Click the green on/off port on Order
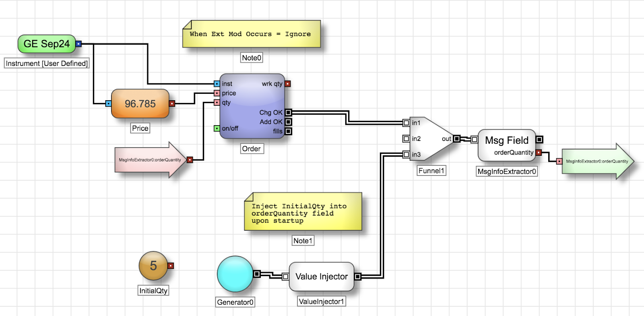The height and width of the screenshot is (316, 644). (x=217, y=128)
